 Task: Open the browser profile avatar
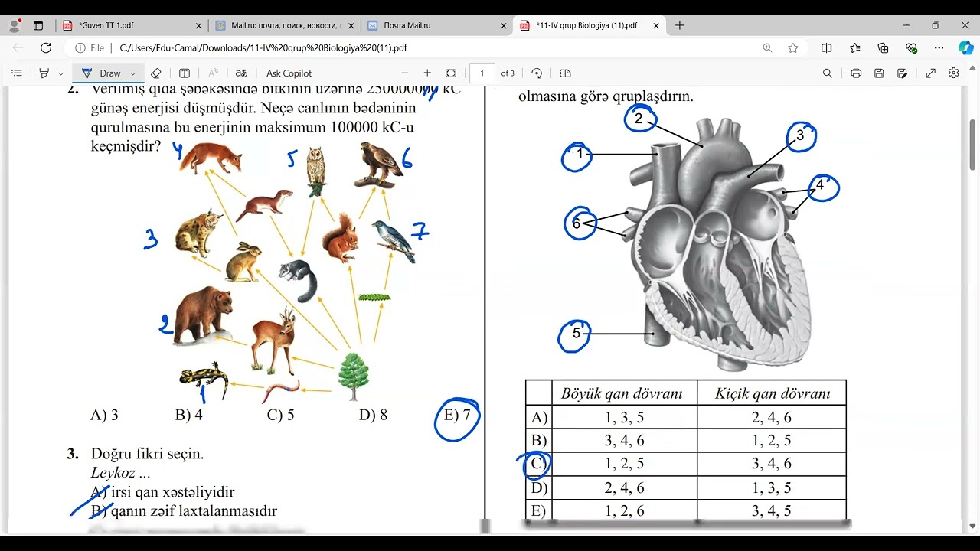click(15, 25)
